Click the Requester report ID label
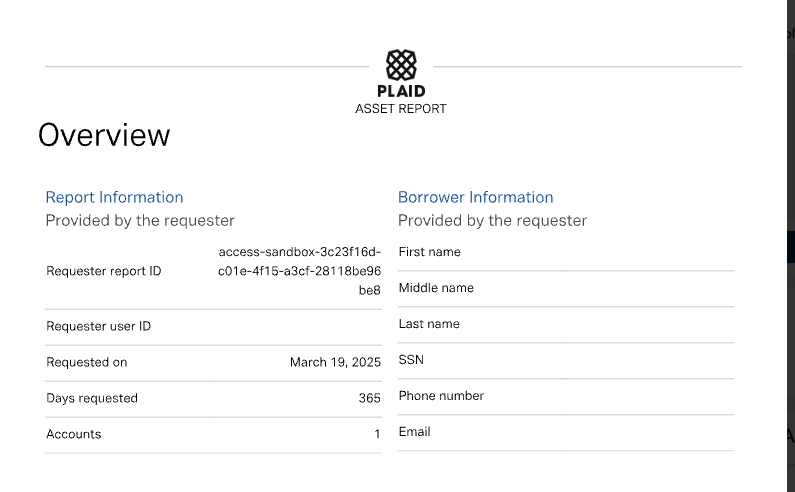 tap(103, 271)
